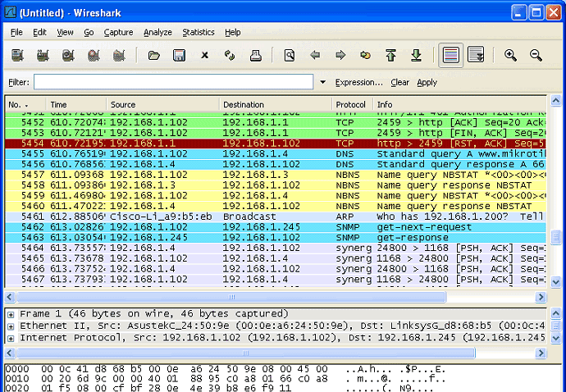Jump to first packet icon
This screenshot has height=392, width=566.
pyautogui.click(x=390, y=55)
